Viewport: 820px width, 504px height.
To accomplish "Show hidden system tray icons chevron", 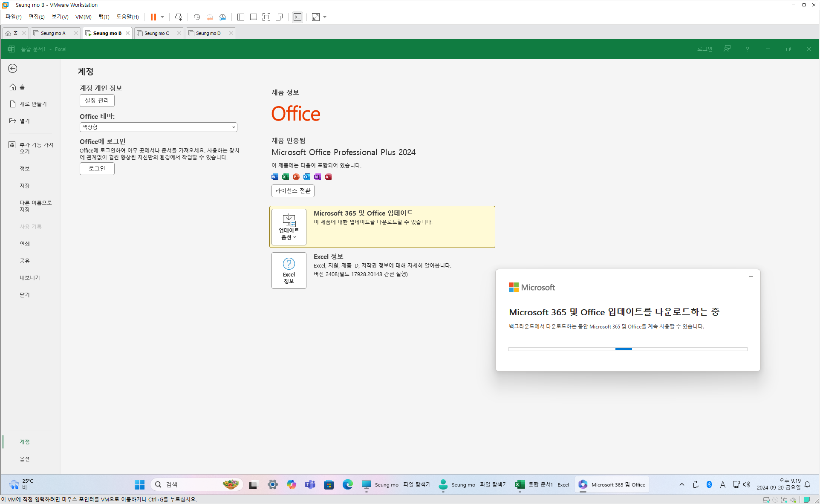I will point(682,484).
